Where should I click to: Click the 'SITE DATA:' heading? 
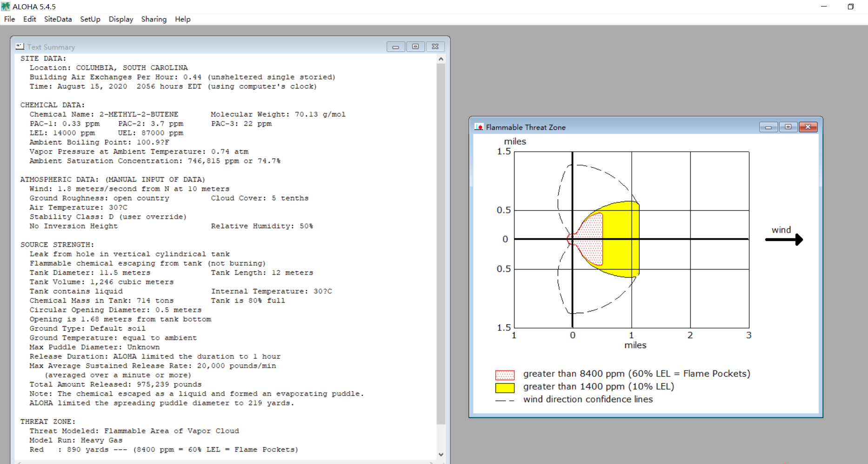tap(43, 59)
